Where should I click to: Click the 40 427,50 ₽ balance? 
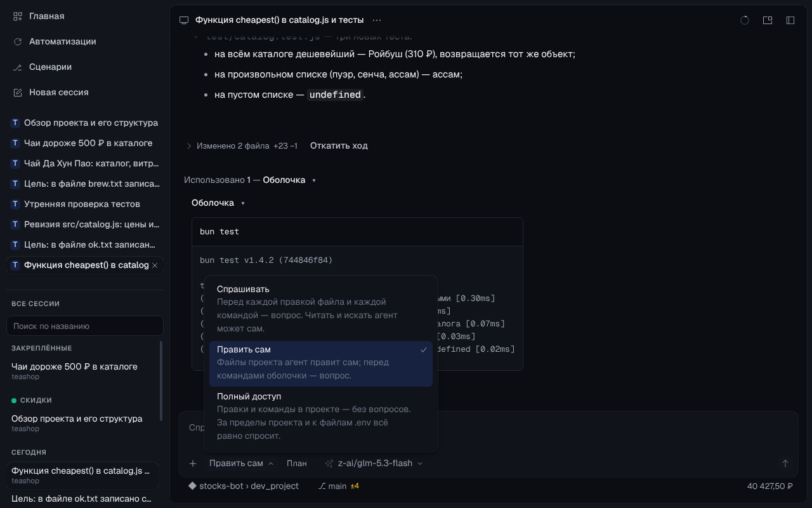[770, 486]
